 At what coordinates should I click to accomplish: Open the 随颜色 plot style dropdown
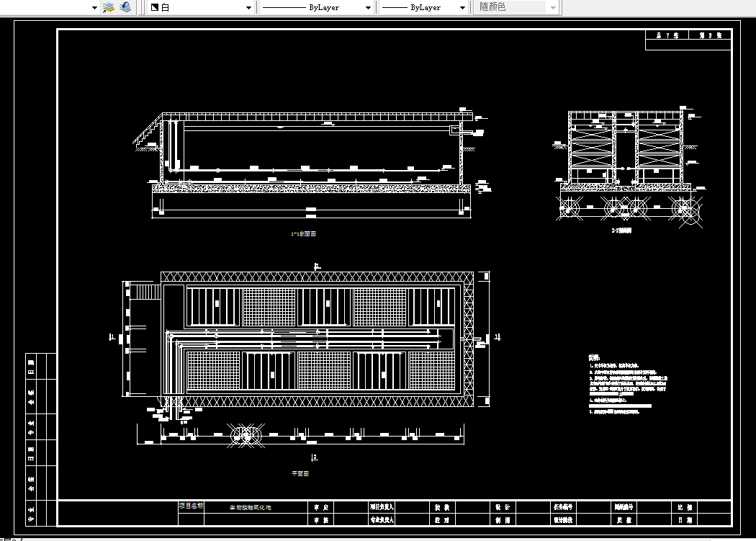click(516, 8)
